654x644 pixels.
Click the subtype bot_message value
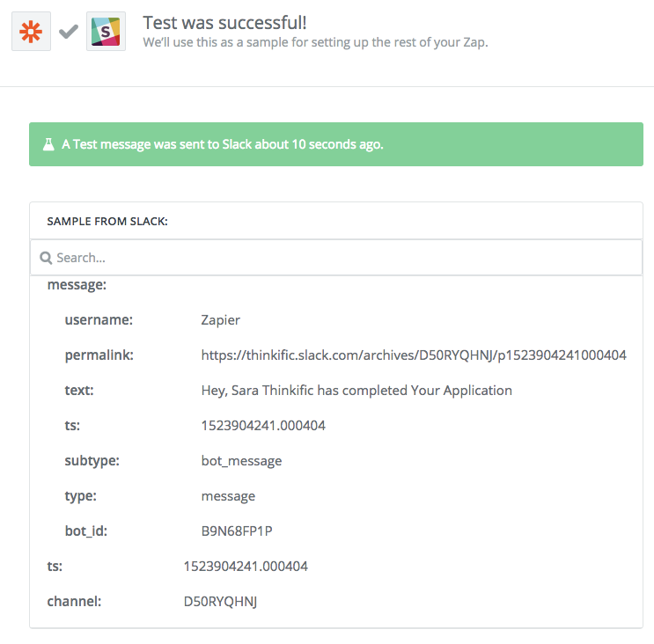[241, 461]
